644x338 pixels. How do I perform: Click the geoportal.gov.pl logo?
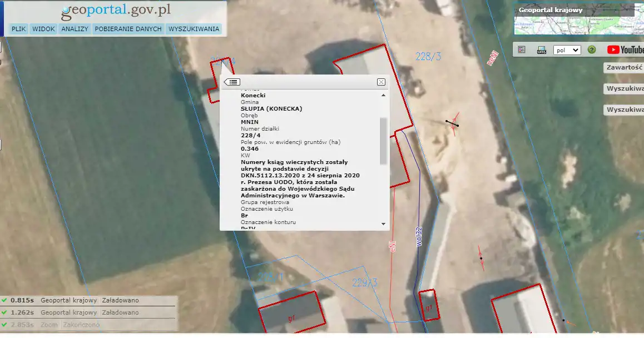116,11
